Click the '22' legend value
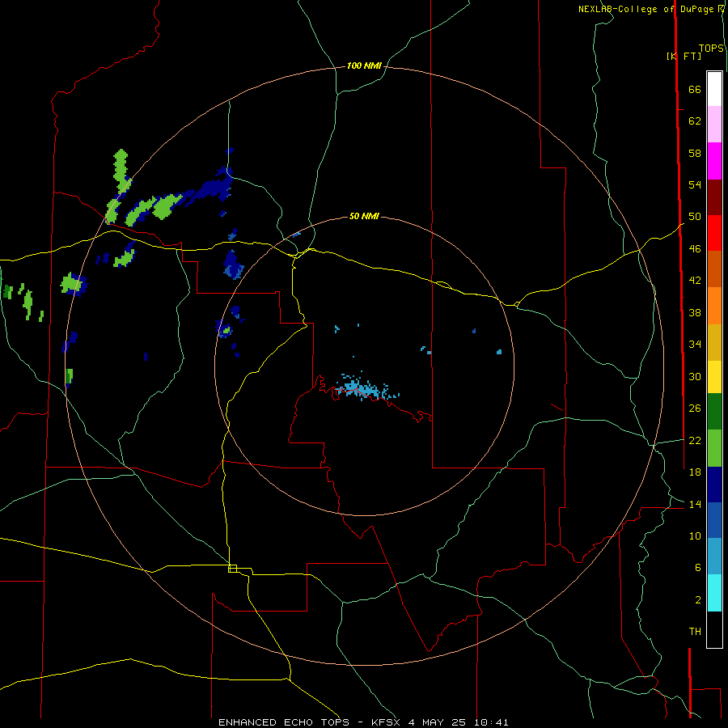Image resolution: width=728 pixels, height=728 pixels. pos(695,440)
